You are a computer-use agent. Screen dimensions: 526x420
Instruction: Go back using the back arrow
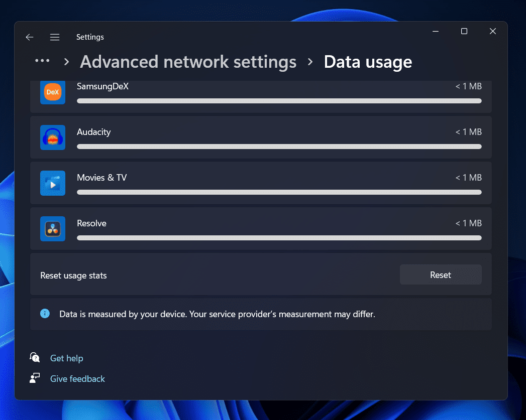[30, 37]
